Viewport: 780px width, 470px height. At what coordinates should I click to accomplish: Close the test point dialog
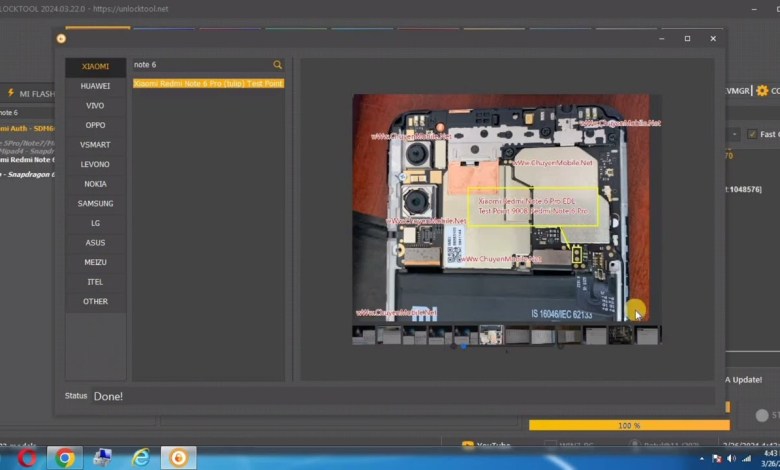pyautogui.click(x=713, y=38)
